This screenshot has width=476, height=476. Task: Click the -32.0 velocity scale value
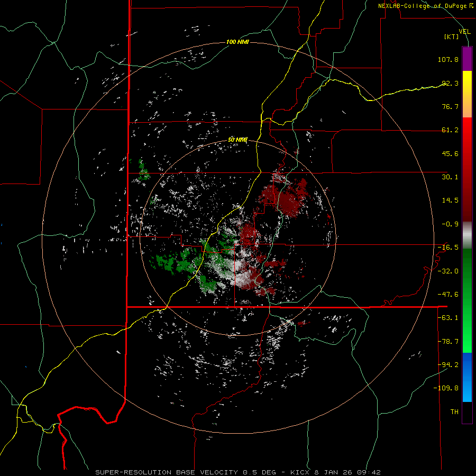[x=448, y=271]
